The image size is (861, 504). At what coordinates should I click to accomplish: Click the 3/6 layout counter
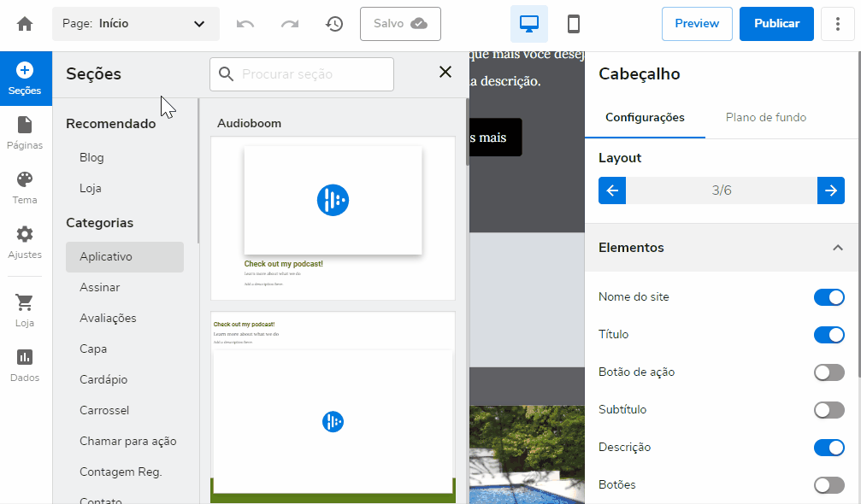(x=722, y=190)
